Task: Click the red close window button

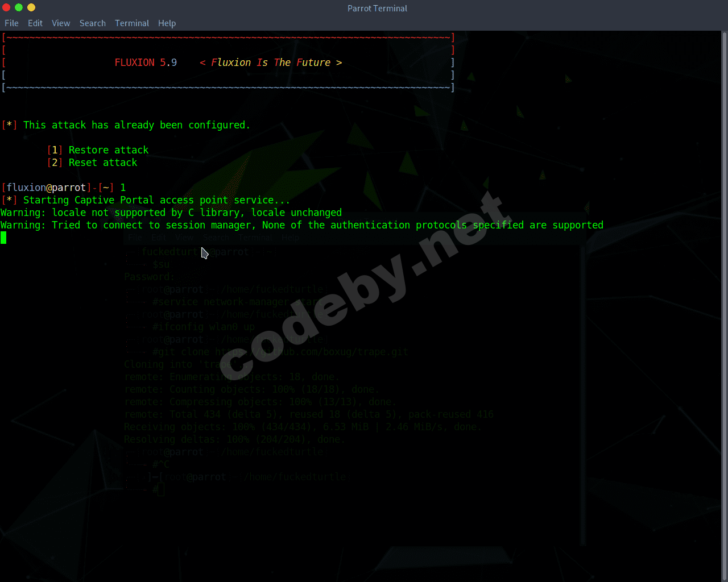Action: pos(6,8)
